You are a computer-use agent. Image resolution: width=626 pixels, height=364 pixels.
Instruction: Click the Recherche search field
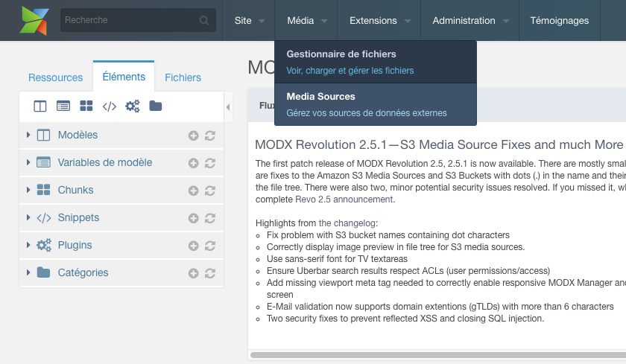pos(138,20)
